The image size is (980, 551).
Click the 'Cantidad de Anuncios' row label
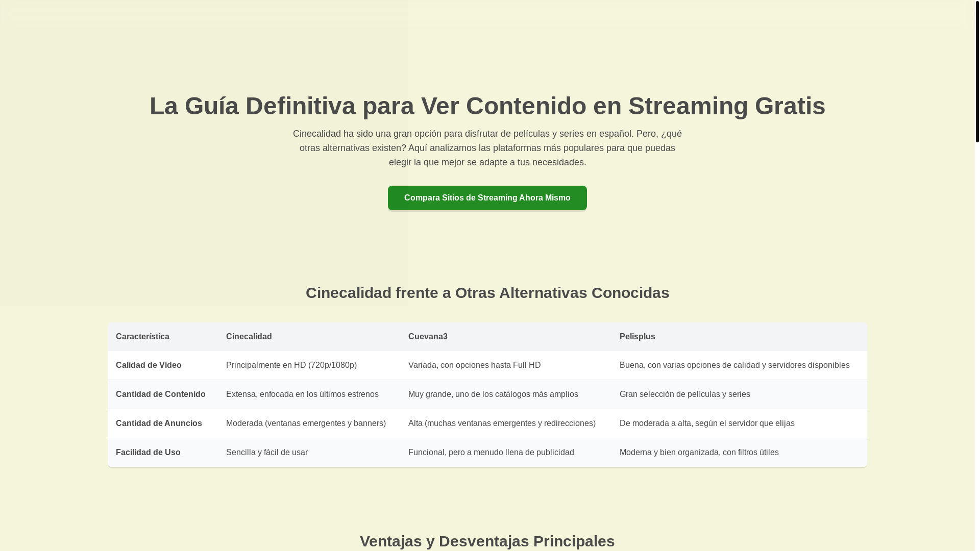pos(163,423)
